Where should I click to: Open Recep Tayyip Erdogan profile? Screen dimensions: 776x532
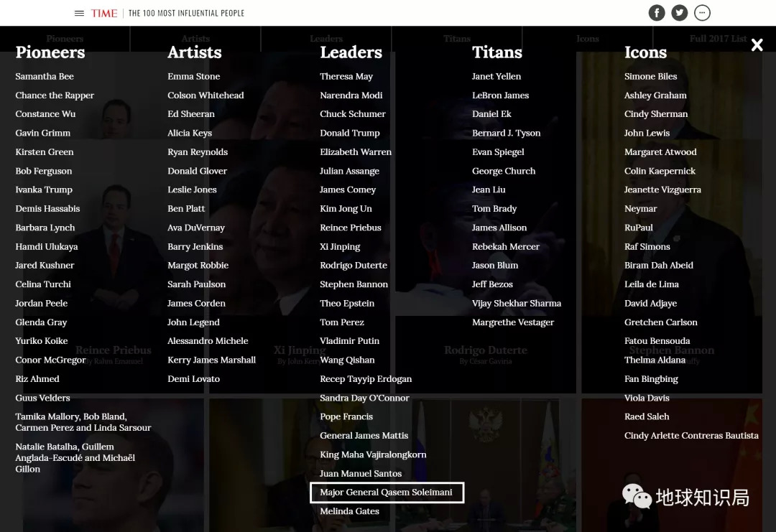(366, 379)
